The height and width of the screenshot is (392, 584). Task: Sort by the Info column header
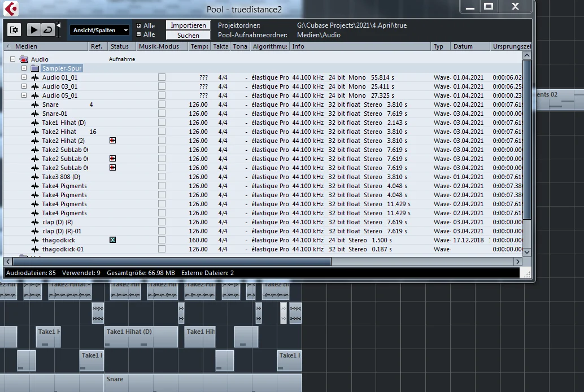tap(360, 46)
